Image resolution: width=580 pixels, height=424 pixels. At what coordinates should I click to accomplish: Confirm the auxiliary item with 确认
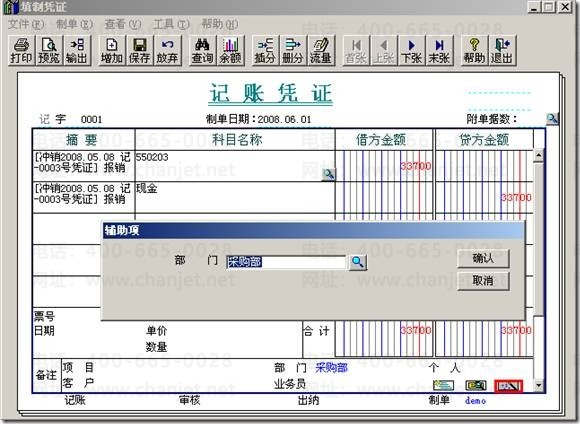tap(483, 258)
